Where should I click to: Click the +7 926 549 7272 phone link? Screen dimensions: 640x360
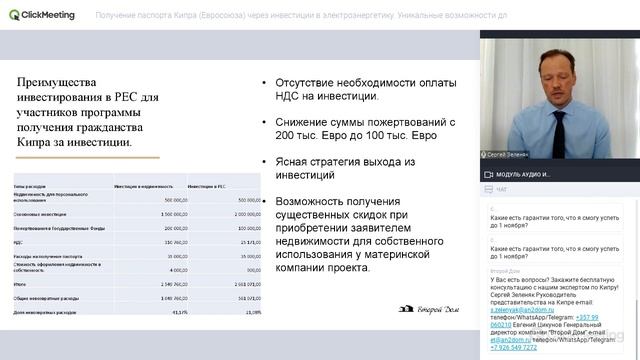(x=513, y=347)
